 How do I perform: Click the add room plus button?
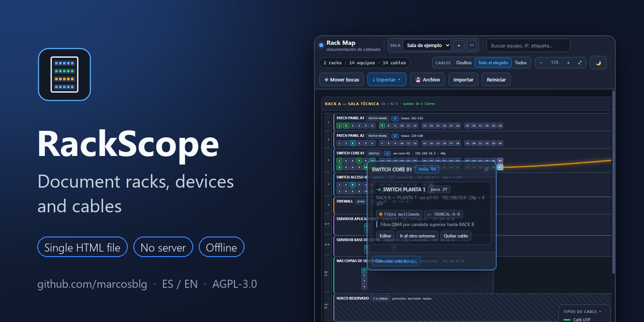pyautogui.click(x=458, y=45)
